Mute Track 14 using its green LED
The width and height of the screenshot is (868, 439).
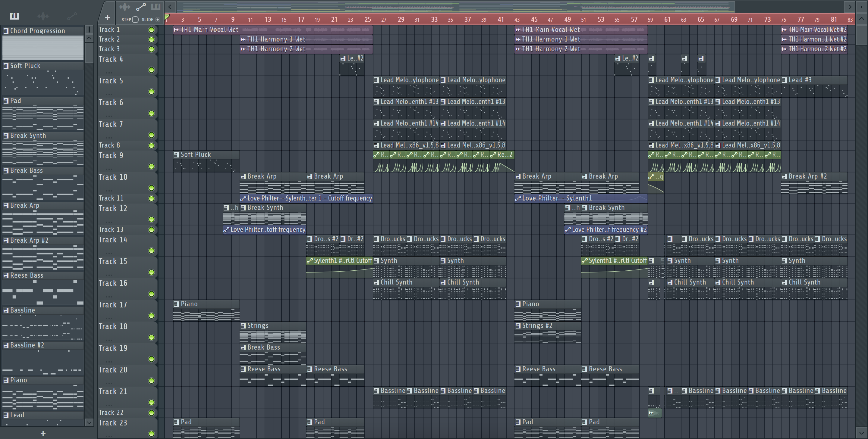pos(151,251)
